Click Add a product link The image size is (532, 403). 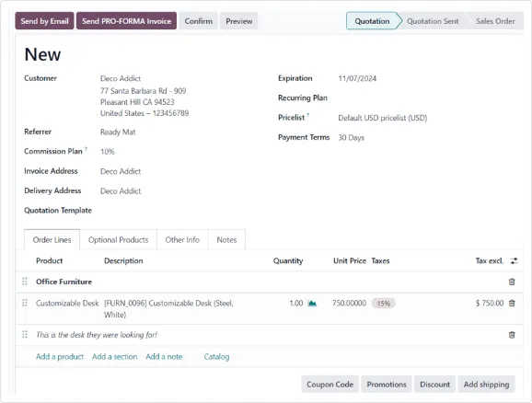pos(60,357)
